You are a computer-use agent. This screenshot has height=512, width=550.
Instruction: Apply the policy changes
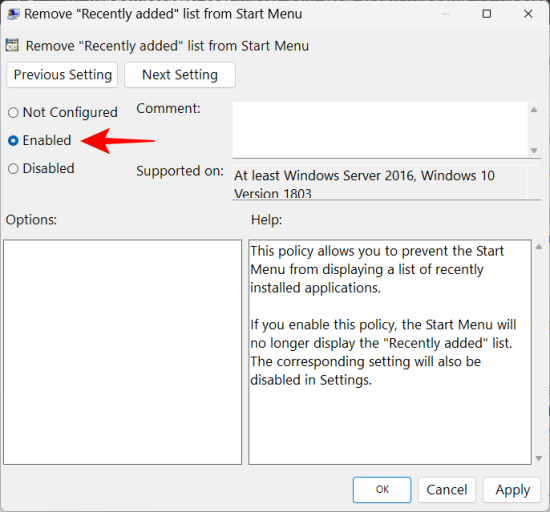point(512,490)
